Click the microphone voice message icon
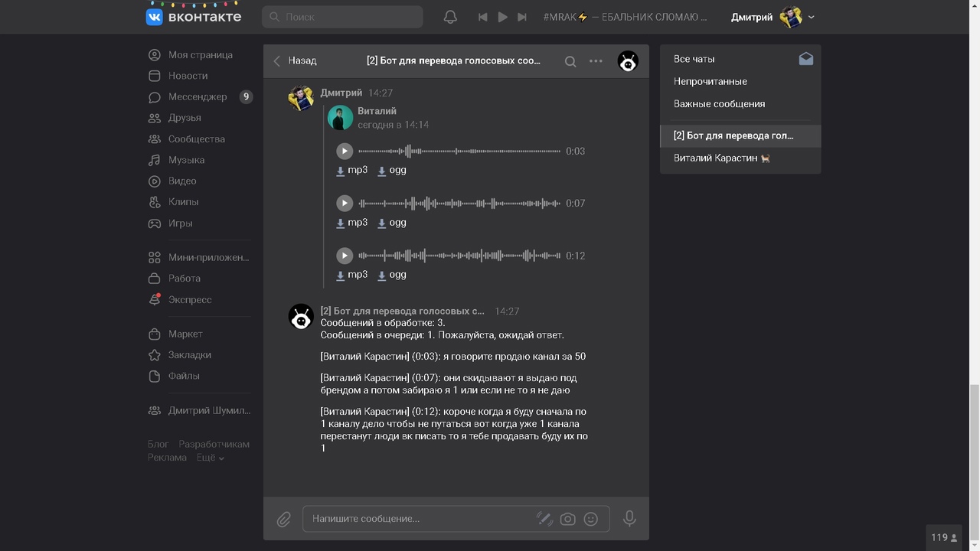Image resolution: width=980 pixels, height=551 pixels. tap(629, 518)
